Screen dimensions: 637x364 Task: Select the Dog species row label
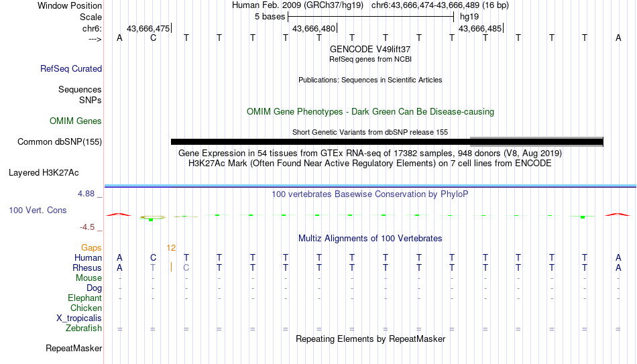[x=94, y=288]
